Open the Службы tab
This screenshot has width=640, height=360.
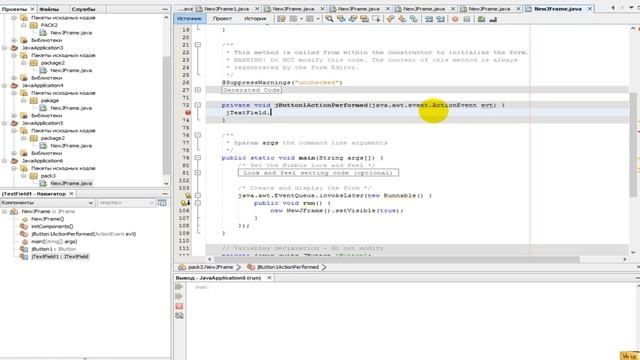click(x=83, y=9)
